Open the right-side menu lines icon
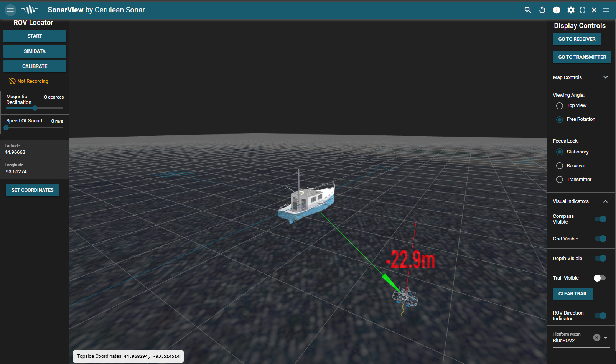 coord(606,10)
